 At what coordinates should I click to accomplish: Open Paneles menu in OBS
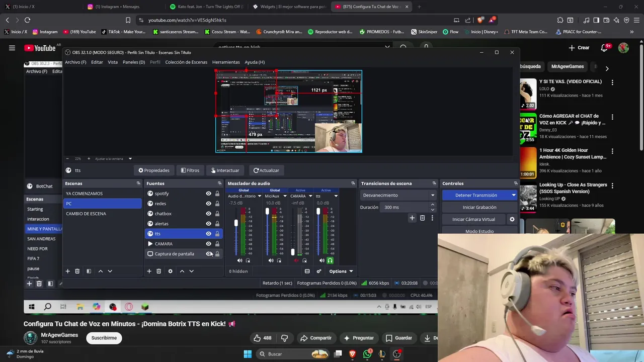[x=134, y=62]
